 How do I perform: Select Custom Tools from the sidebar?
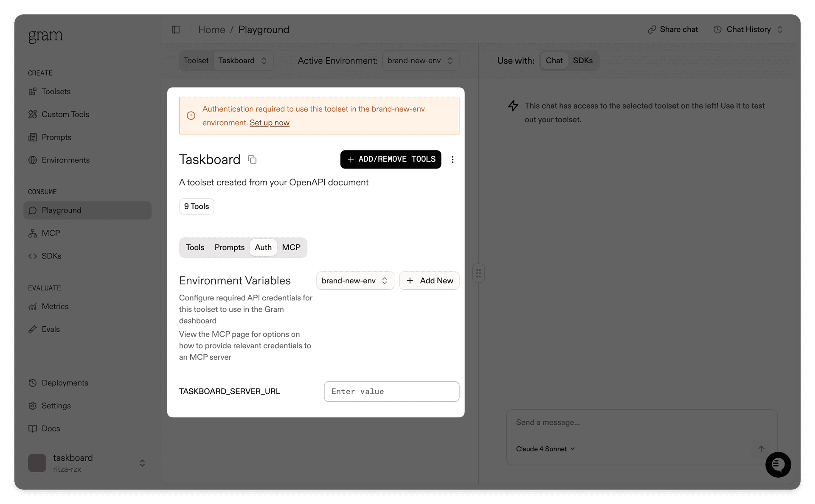(x=65, y=114)
